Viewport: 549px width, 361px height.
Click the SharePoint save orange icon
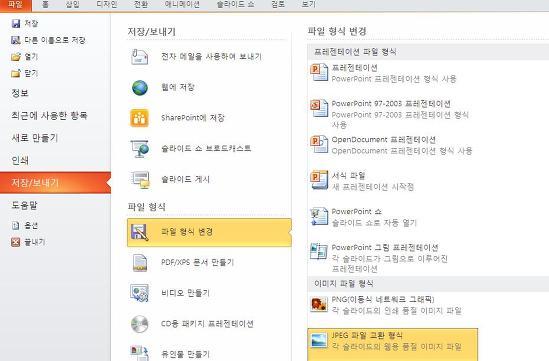click(140, 118)
